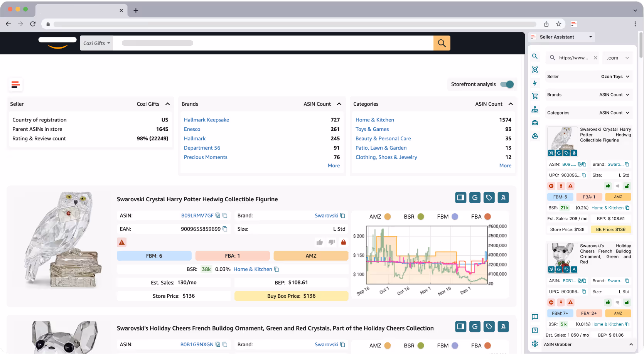
Task: Open Amazon page icon for Hedwig Figurine
Action: click(x=503, y=197)
